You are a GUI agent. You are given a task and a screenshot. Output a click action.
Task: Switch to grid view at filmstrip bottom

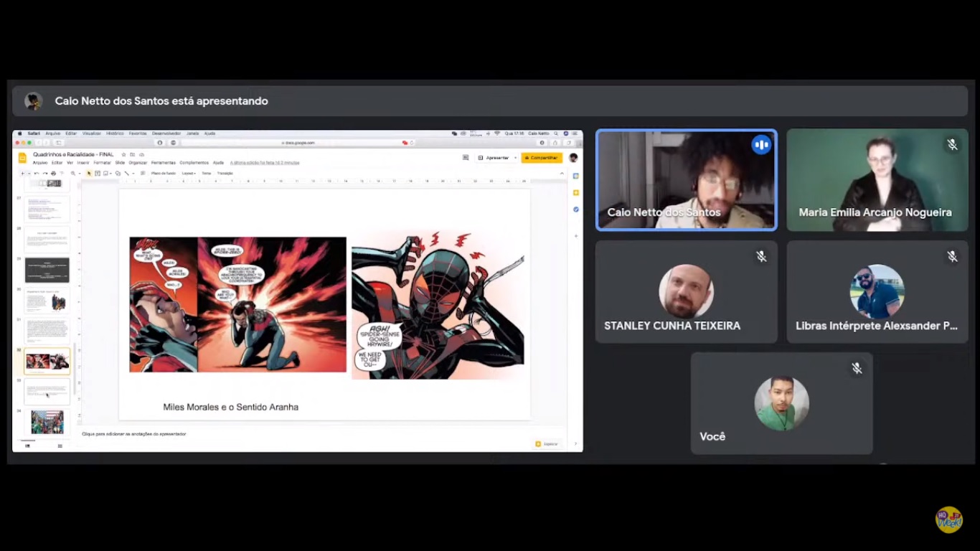coord(60,446)
